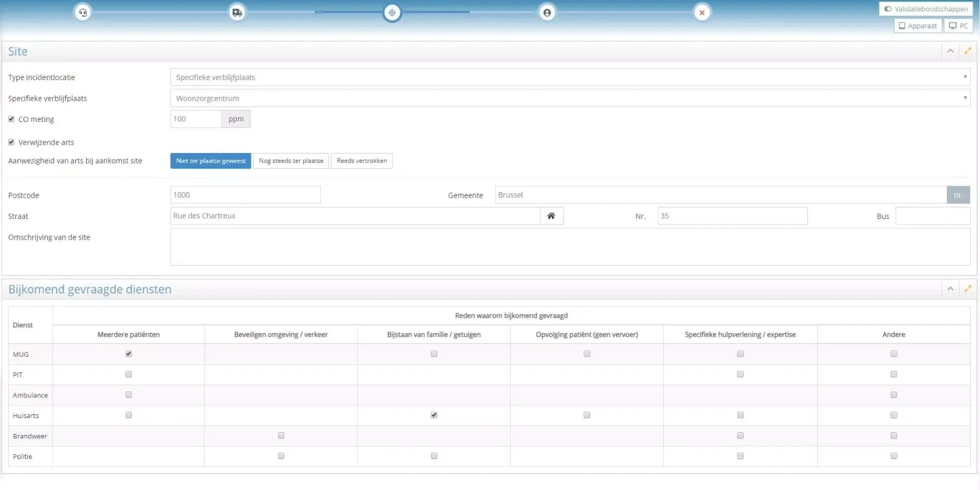
Task: Select the location target step icon
Action: coord(392,13)
